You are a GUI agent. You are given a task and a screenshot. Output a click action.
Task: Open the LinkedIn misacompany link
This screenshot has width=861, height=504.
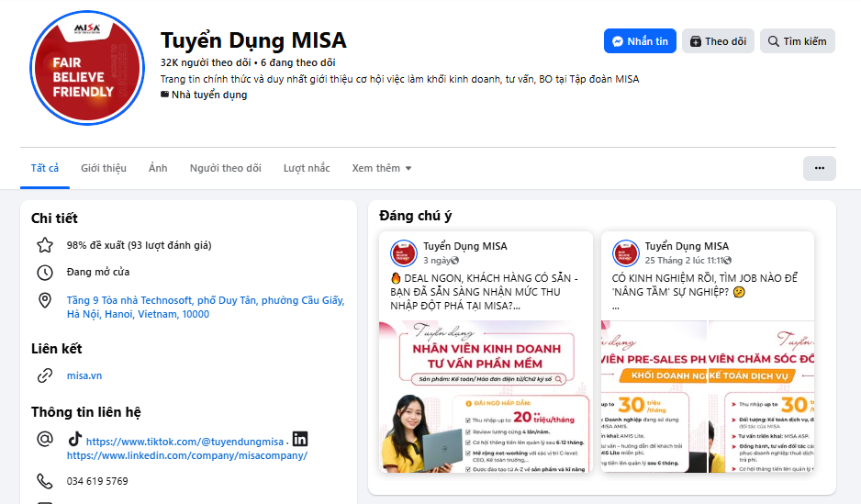(187, 455)
